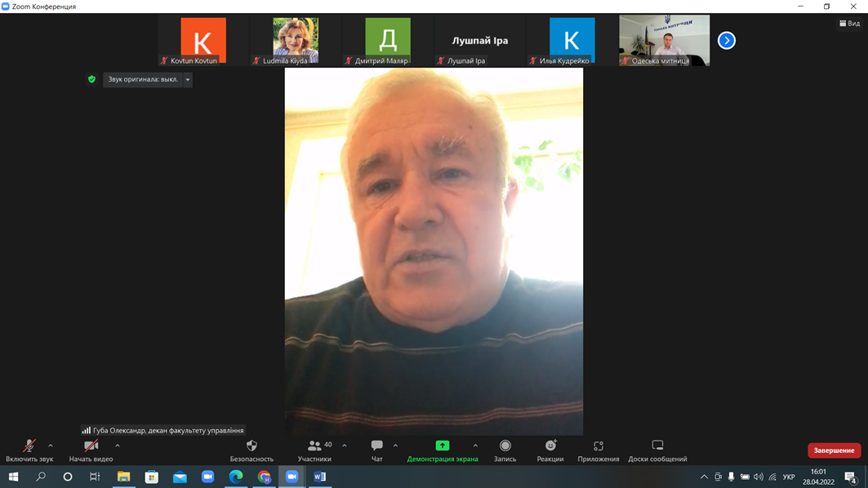
Task: Toggle Звук оригинала: выкл. button
Action: click(x=143, y=79)
